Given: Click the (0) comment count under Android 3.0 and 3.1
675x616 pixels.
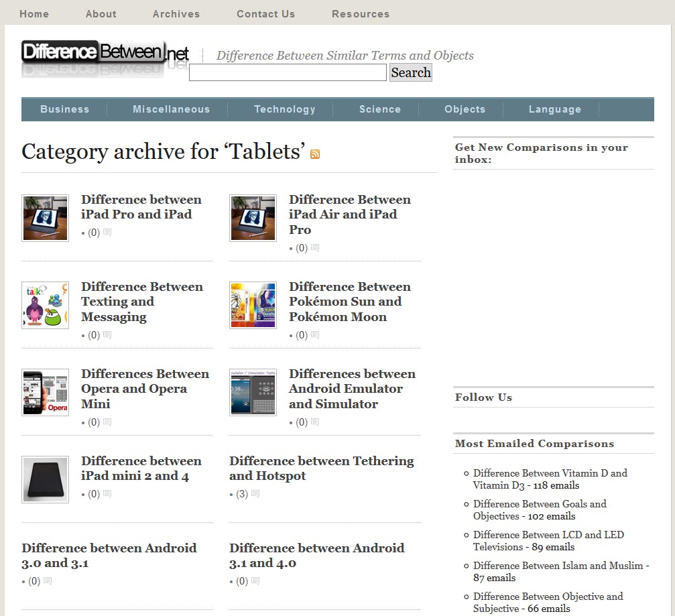Looking at the screenshot, I should pos(34,581).
